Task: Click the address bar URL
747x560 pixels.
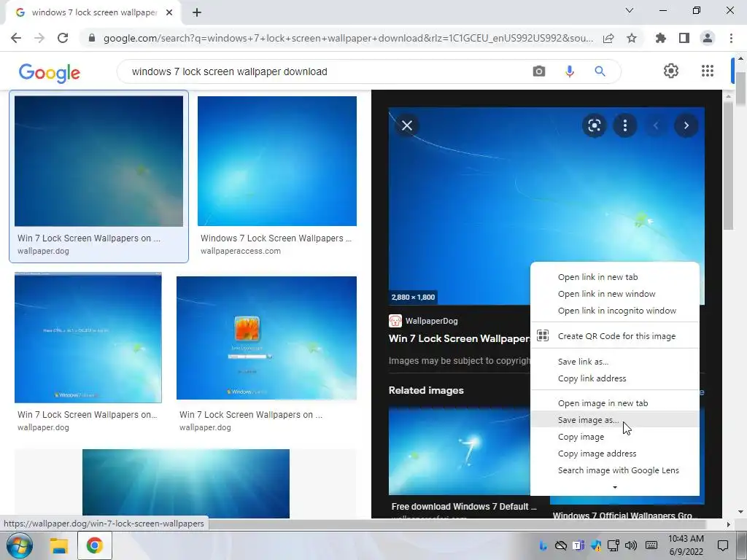Action: pos(348,38)
